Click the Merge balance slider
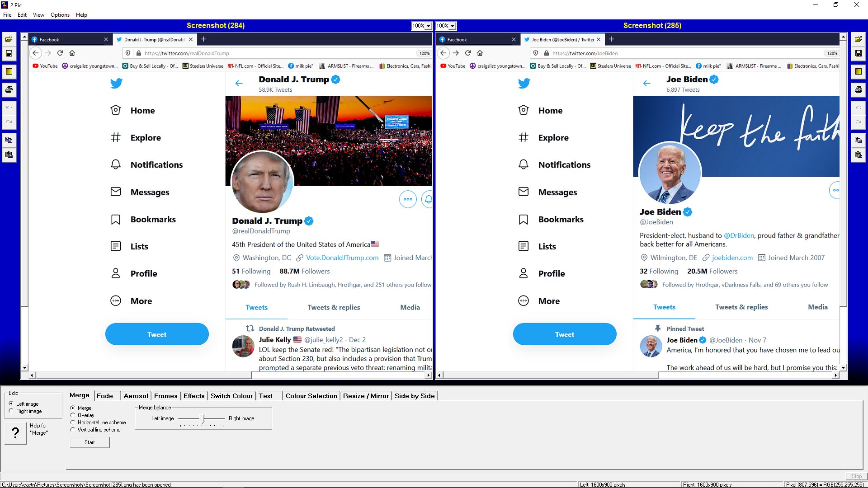 (x=203, y=418)
